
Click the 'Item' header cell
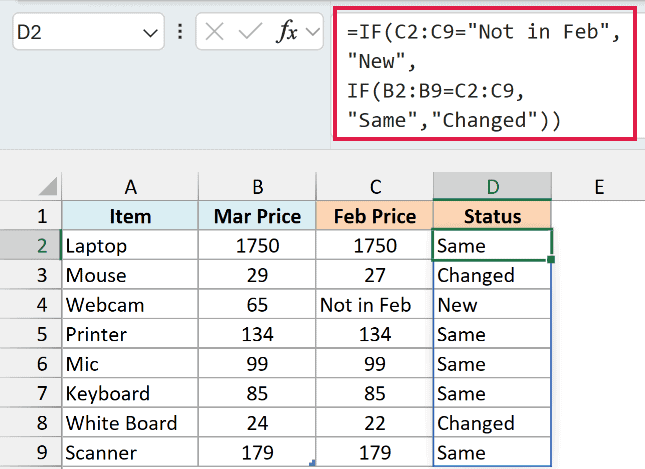pos(130,216)
